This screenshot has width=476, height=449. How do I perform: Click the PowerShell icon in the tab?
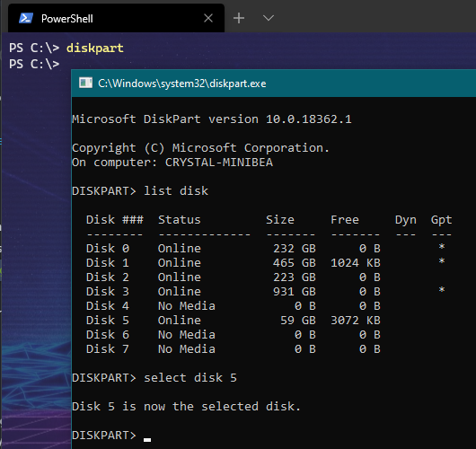(26, 18)
